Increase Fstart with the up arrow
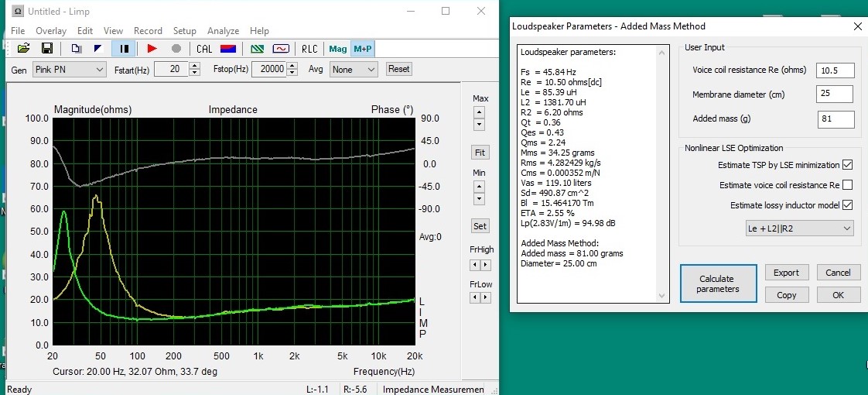Viewport: 868px width, 395px height. click(194, 66)
